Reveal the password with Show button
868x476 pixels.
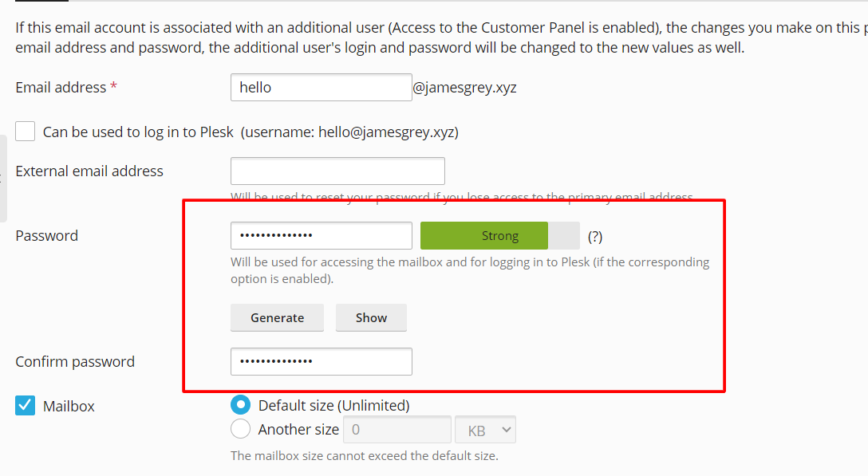(371, 317)
